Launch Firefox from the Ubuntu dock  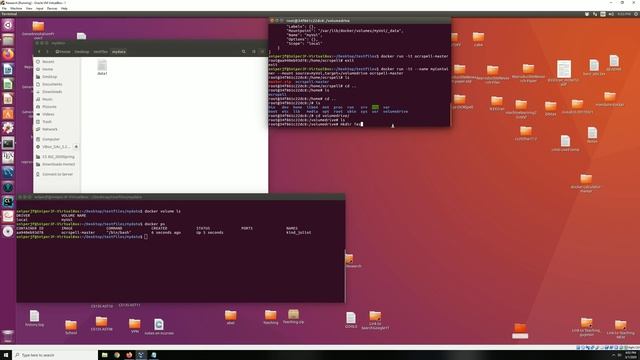click(x=8, y=54)
